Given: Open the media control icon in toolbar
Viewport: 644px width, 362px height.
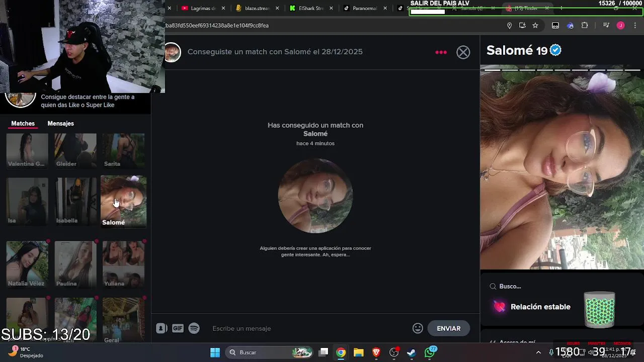Looking at the screenshot, I should point(606,26).
